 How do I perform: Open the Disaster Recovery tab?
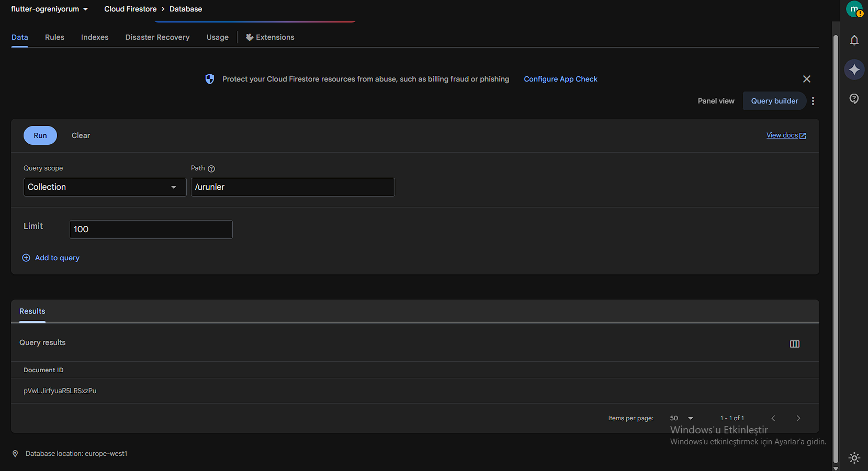(157, 37)
